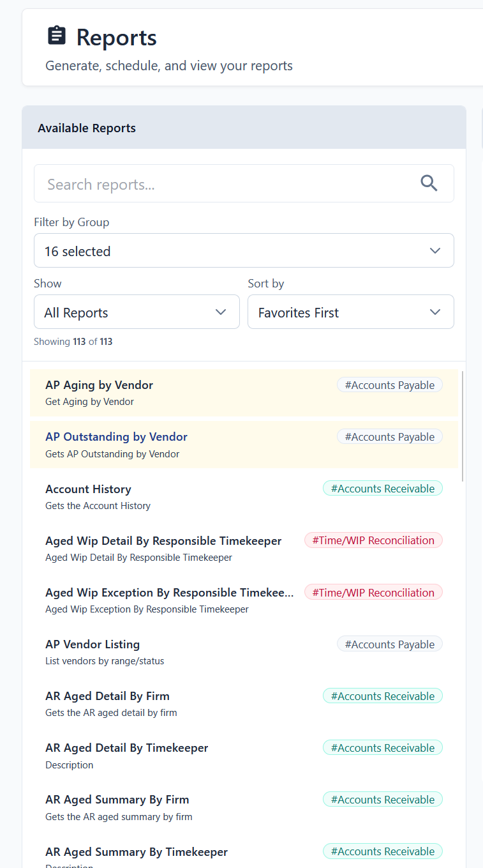This screenshot has height=868, width=483.
Task: Open Aged Wip Detail By Responsible Timekeeper
Action: pos(163,541)
